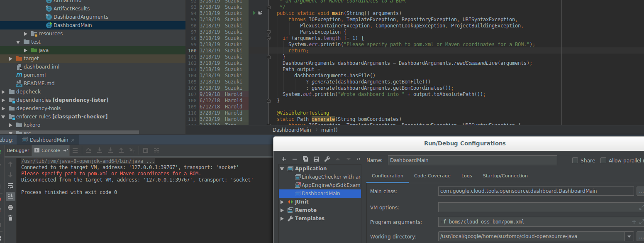Remove selected configuration with the minus icon
Viewport: 644px width, 243px height.
[x=295, y=159]
